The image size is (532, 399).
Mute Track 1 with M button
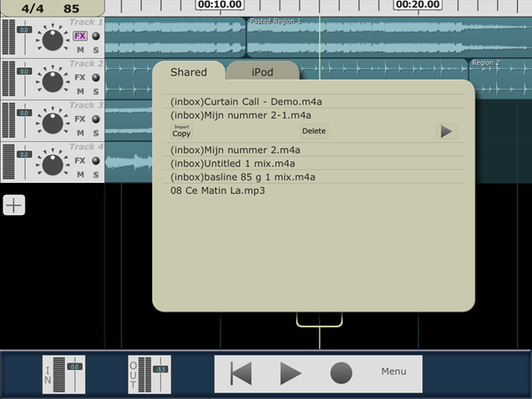pos(81,50)
